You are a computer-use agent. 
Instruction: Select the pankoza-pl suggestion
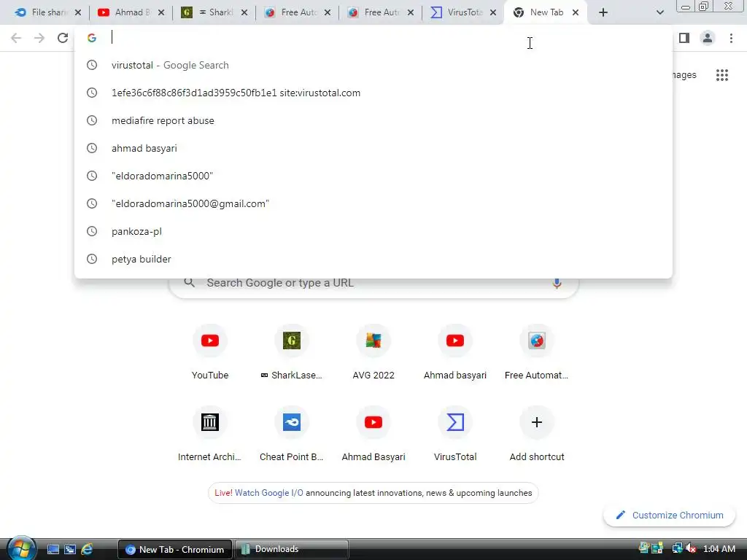373,231
